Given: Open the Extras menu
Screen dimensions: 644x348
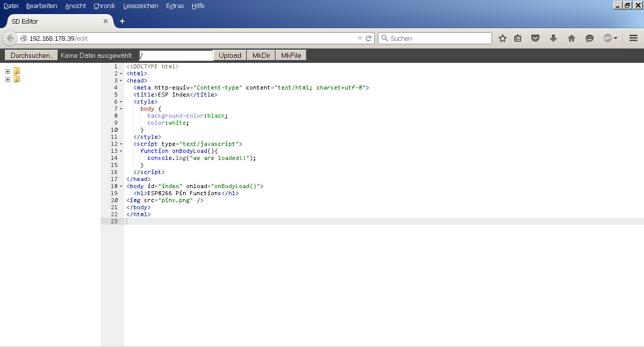Looking at the screenshot, I should click(x=175, y=6).
